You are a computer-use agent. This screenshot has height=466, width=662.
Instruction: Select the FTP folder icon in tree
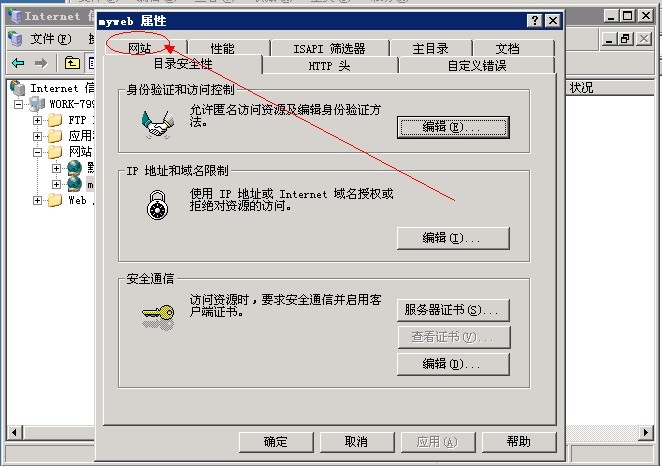55,120
